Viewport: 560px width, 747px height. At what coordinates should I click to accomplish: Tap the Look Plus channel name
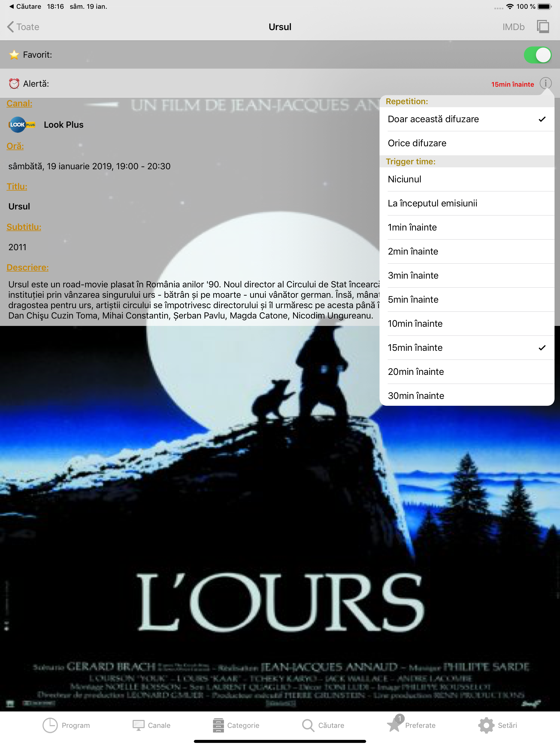click(x=63, y=125)
